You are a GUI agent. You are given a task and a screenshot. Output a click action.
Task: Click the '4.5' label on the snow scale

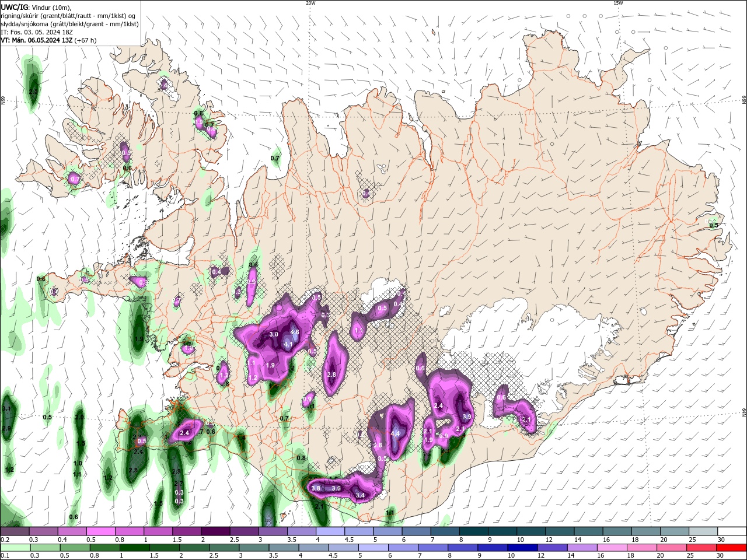(349, 540)
